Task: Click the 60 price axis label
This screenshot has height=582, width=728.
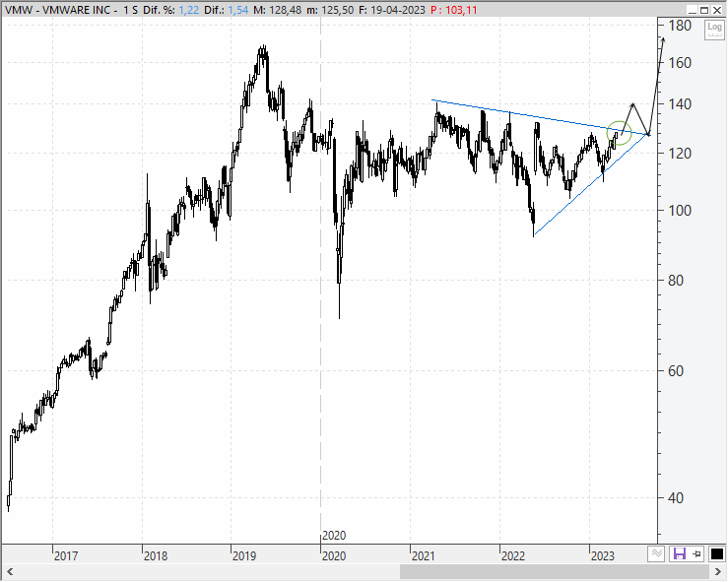Action: [676, 370]
